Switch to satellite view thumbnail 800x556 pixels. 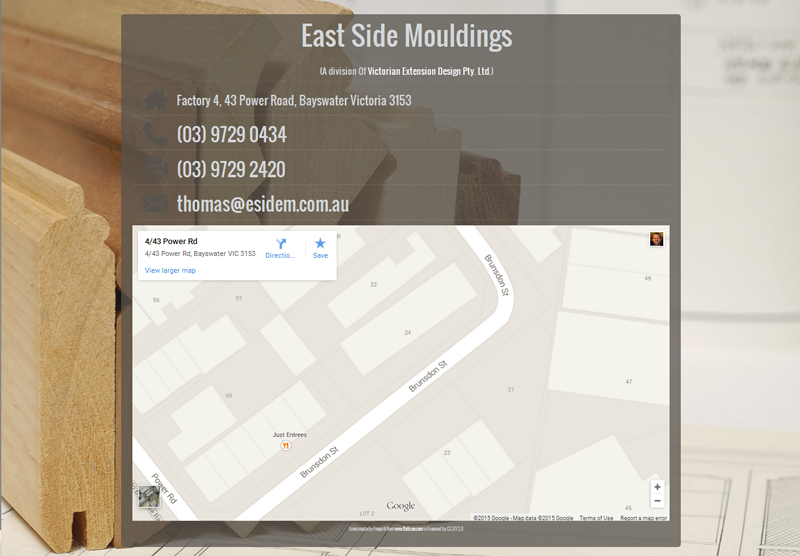pos(149,496)
